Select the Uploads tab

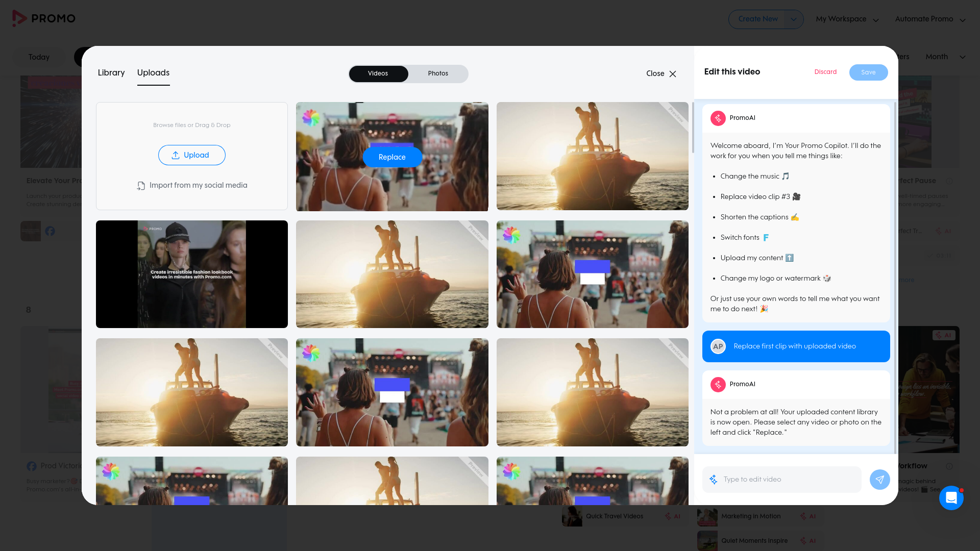(x=153, y=73)
